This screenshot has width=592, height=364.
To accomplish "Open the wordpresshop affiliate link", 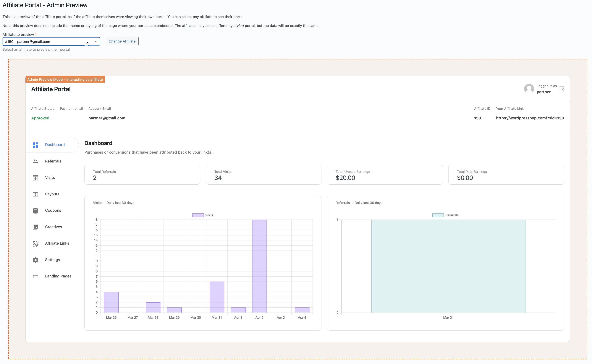I will coord(530,118).
